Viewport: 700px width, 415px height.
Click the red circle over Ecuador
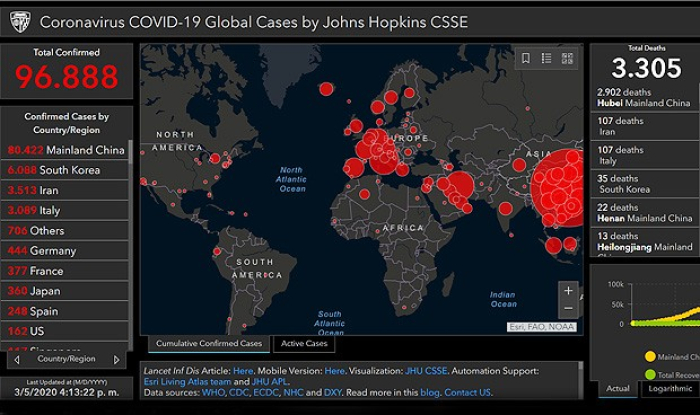click(x=217, y=252)
